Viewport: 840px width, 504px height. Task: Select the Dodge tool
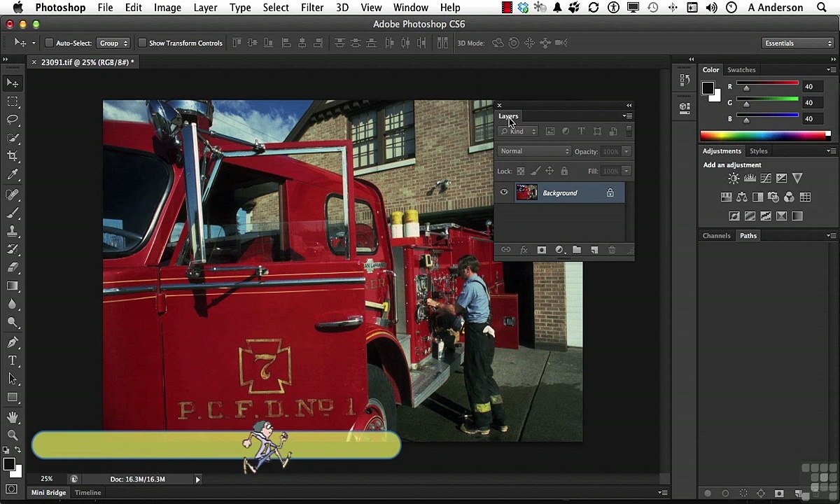[x=13, y=322]
